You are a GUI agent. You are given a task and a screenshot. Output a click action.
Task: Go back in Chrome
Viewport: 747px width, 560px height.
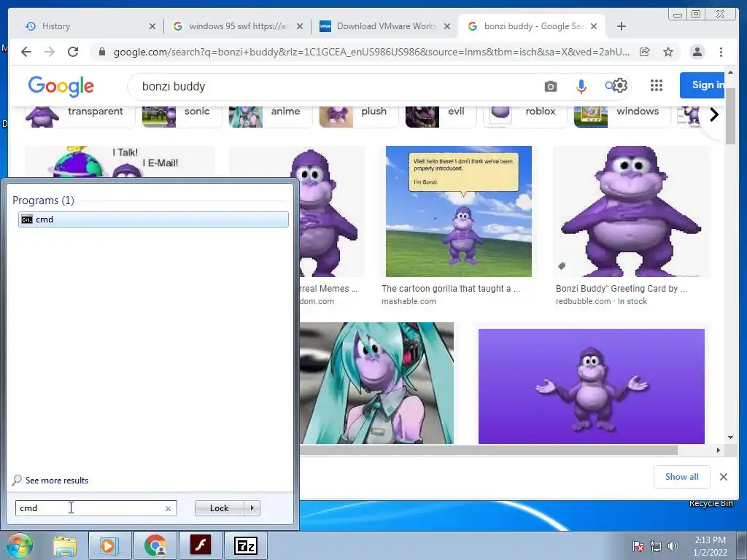coord(26,52)
